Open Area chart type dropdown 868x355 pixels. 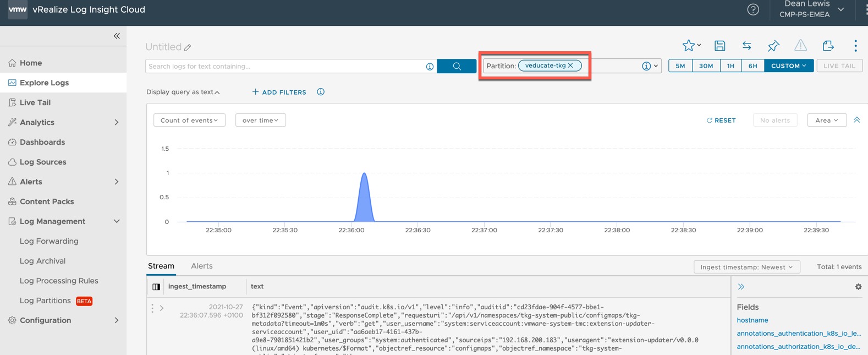pyautogui.click(x=827, y=120)
